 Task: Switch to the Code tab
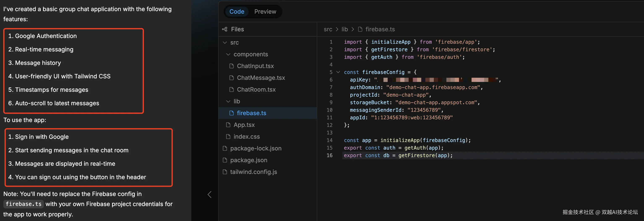[236, 12]
